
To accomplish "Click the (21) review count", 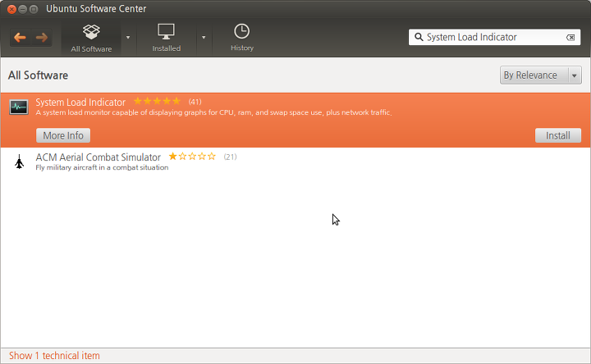I will click(x=230, y=157).
